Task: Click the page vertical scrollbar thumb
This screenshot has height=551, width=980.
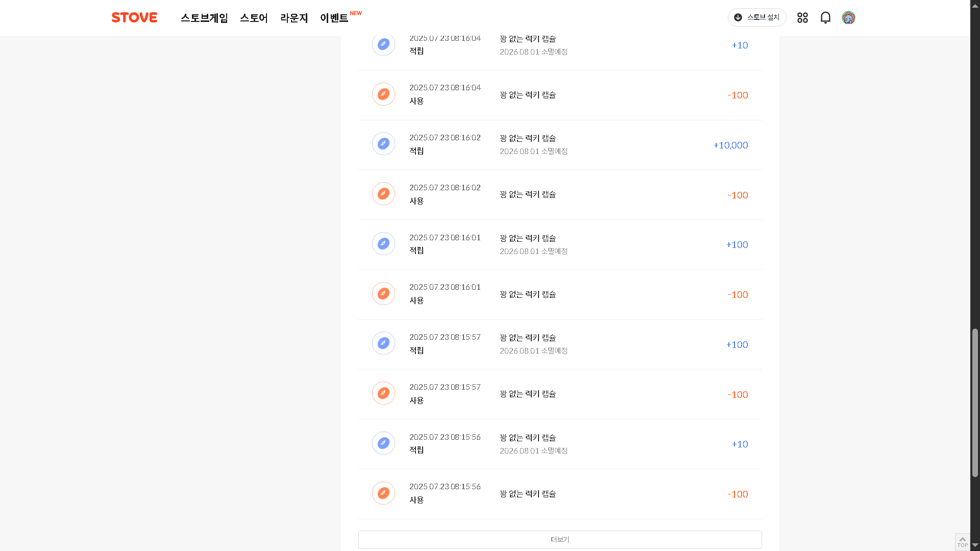Action: (x=975, y=403)
